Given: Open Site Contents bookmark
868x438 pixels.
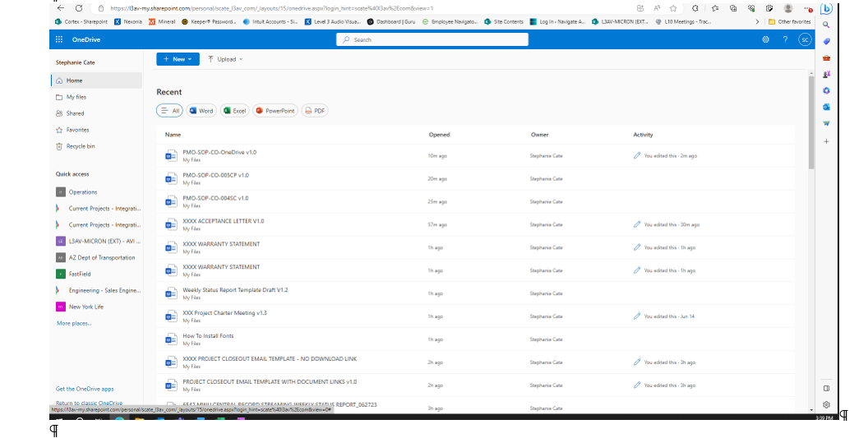Looking at the screenshot, I should pyautogui.click(x=504, y=22).
